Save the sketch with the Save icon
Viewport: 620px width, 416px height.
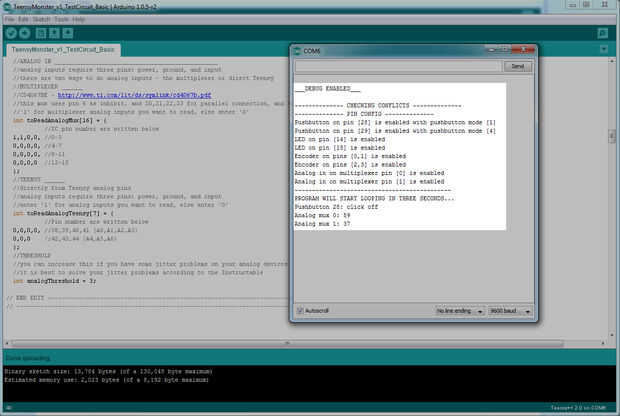68,33
